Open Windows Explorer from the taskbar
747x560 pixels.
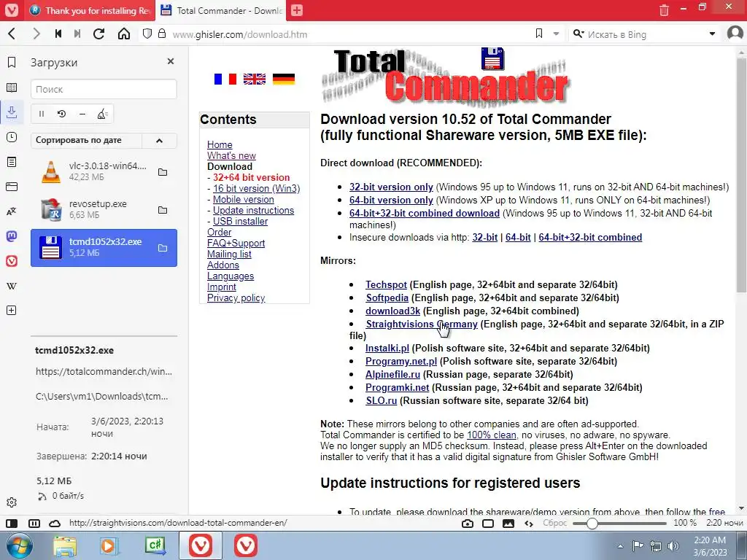(x=65, y=545)
